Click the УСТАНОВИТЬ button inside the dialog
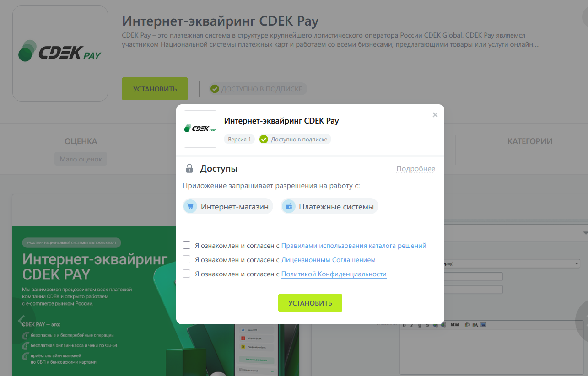This screenshot has width=588, height=376. [x=310, y=303]
